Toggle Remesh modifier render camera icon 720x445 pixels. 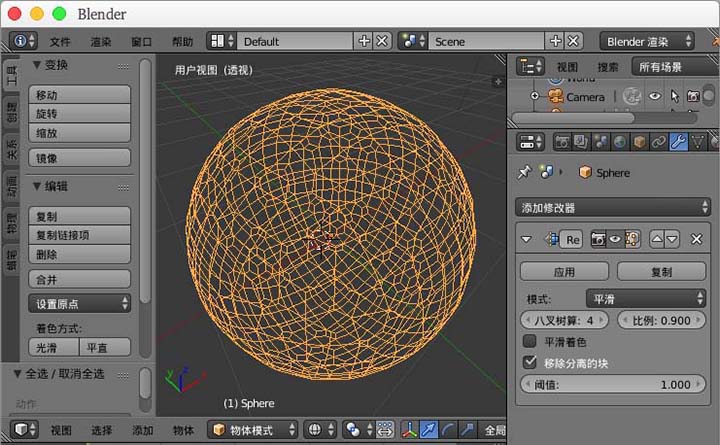598,239
